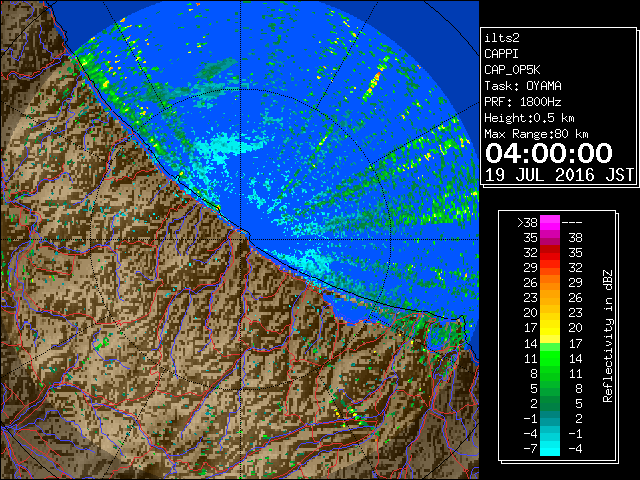
Task: Click the Height:0.5 km line
Action: tap(529, 118)
